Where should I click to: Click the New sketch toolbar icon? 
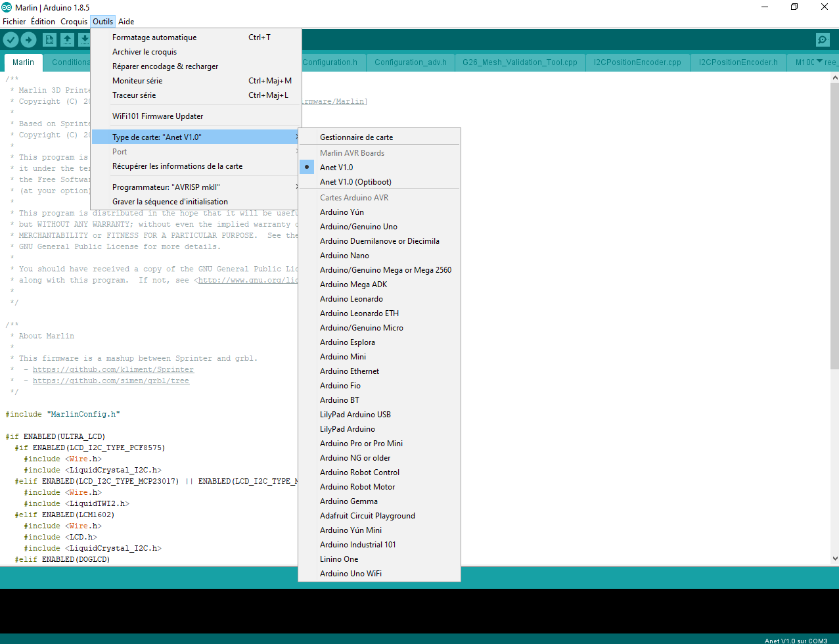(x=49, y=40)
